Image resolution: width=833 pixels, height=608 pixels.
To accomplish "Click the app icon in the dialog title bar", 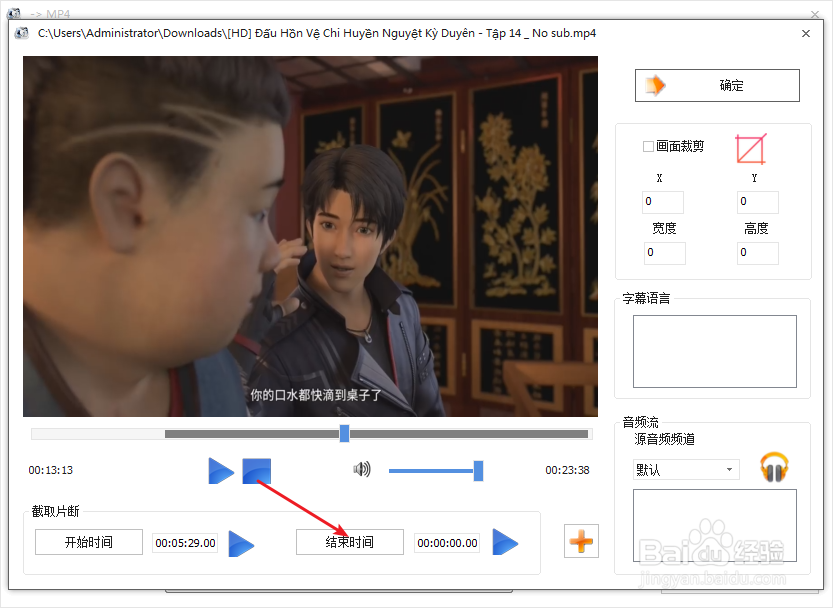I will 21,33.
